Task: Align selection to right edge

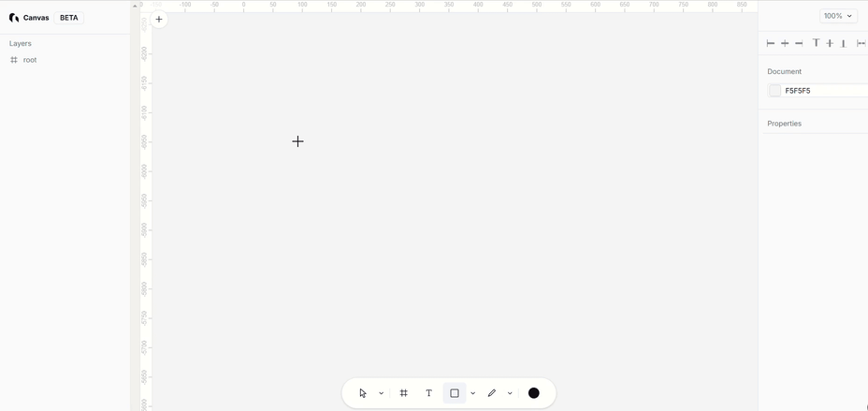Action: 799,43
